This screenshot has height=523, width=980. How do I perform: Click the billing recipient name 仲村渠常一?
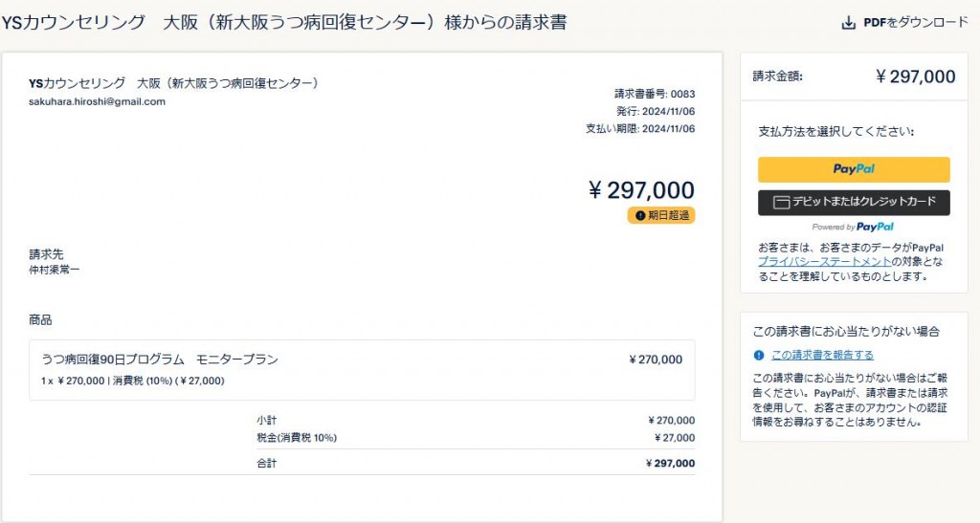point(55,271)
